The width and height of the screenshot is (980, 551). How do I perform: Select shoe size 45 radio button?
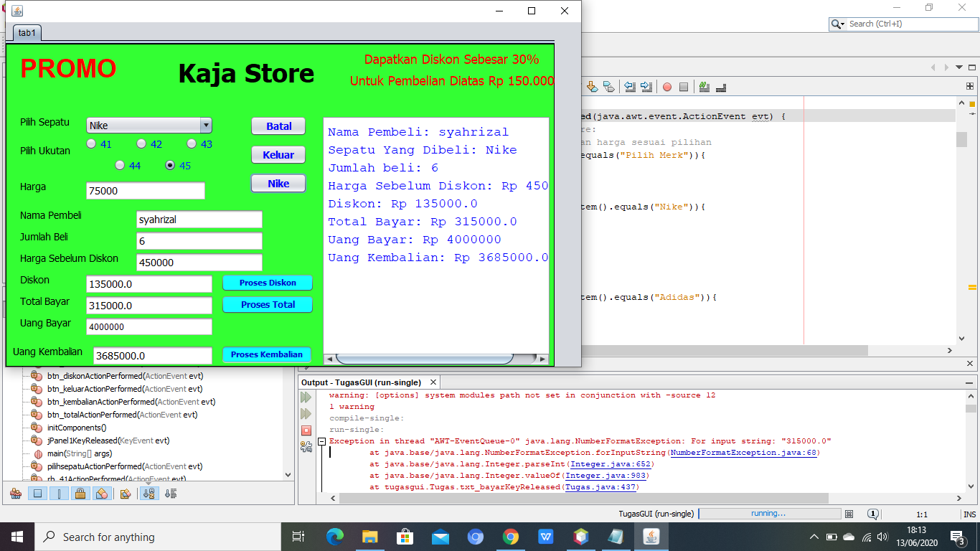point(170,165)
